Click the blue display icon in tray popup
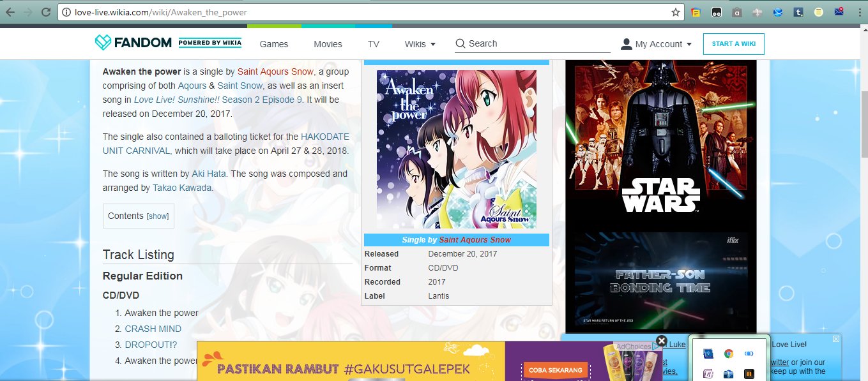 708,354
